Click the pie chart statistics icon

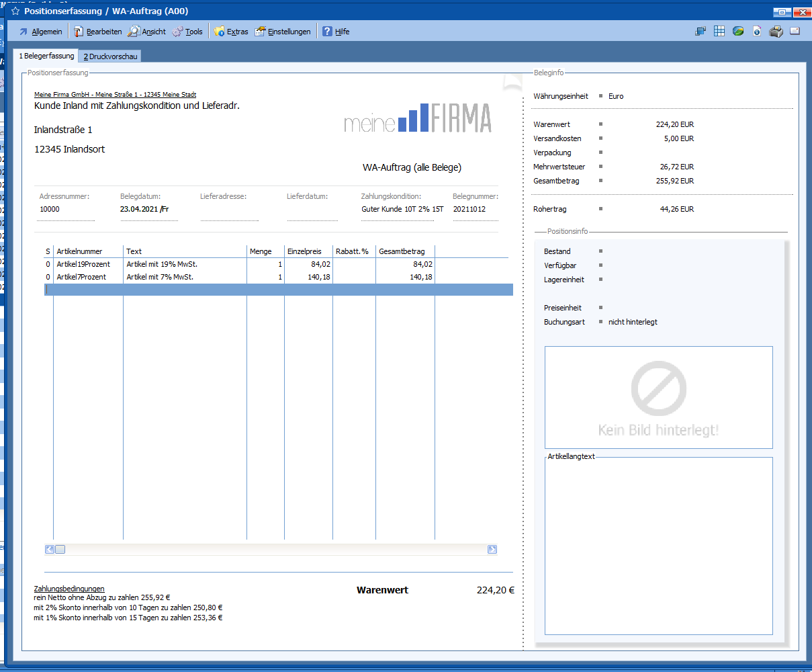(x=738, y=31)
